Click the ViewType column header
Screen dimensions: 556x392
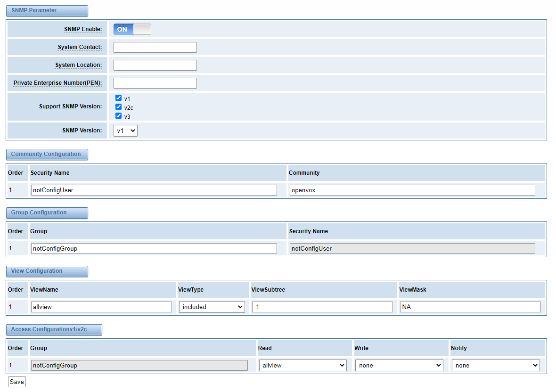(x=191, y=290)
